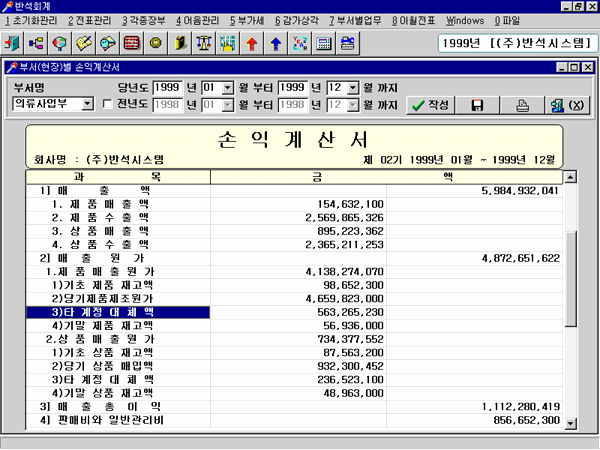
Task: Open the 2 전표관리 menu
Action: [90, 21]
